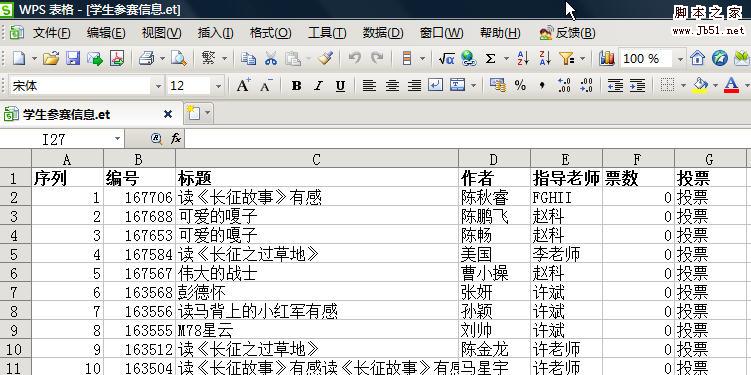The image size is (751, 375).
Task: Activate the format painter brush
Action: tap(326, 58)
